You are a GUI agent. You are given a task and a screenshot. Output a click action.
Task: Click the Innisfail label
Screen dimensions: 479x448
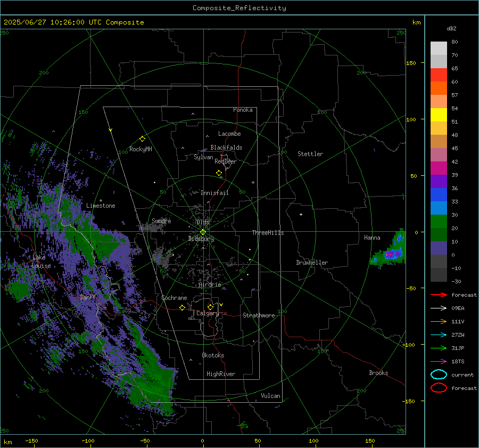[x=214, y=193]
